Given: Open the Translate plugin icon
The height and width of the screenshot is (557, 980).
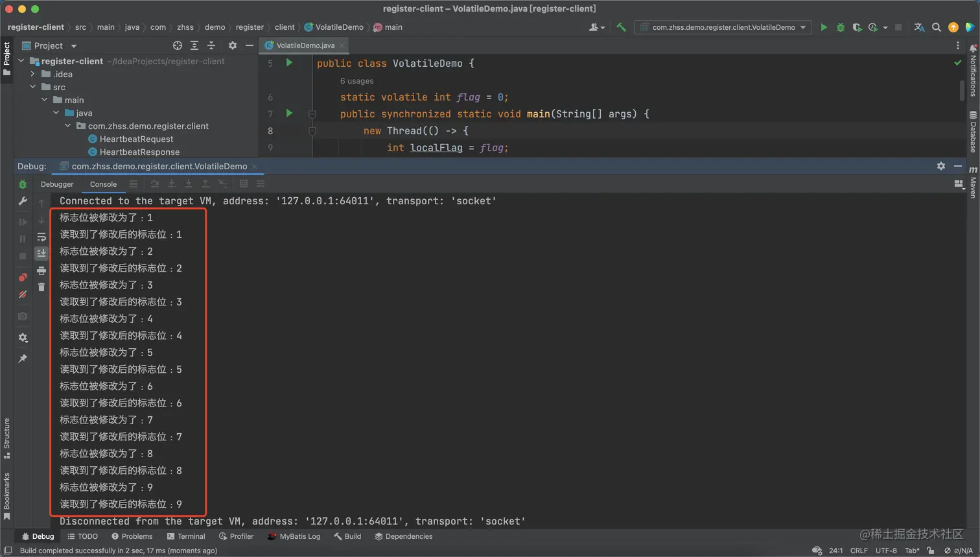Looking at the screenshot, I should 919,27.
